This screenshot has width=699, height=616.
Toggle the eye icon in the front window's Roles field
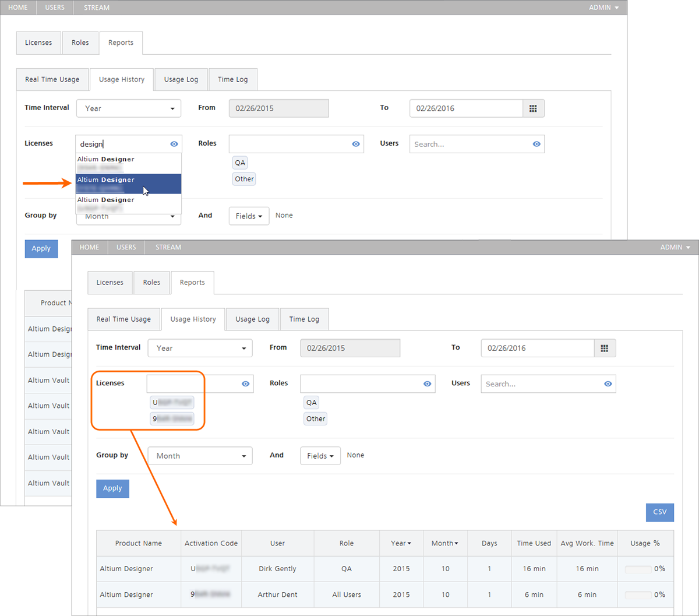point(428,384)
